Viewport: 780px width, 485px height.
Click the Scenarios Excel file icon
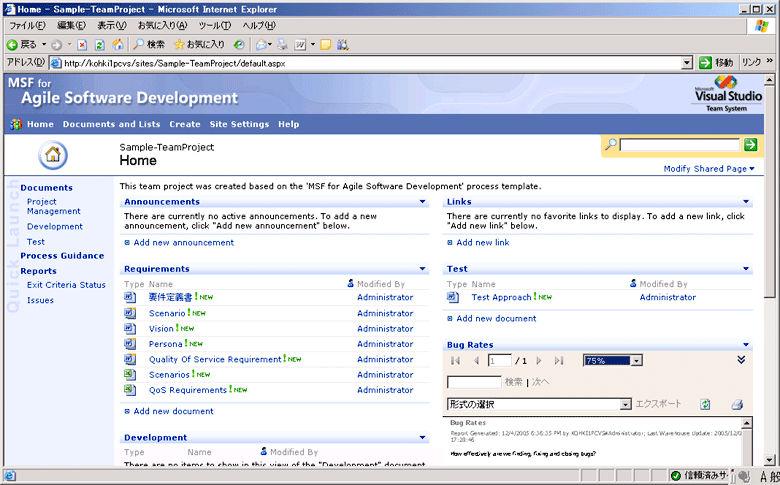(130, 374)
